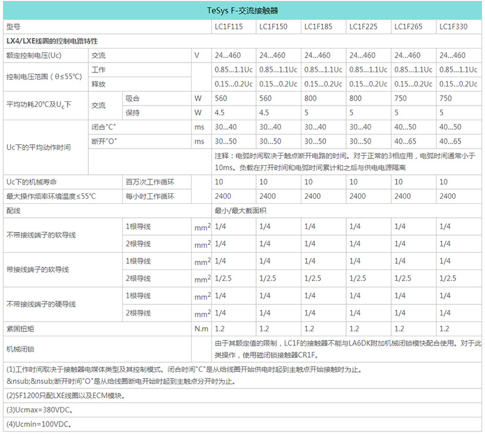Click the LC1F225 model header
485x448 pixels.
pyautogui.click(x=363, y=26)
